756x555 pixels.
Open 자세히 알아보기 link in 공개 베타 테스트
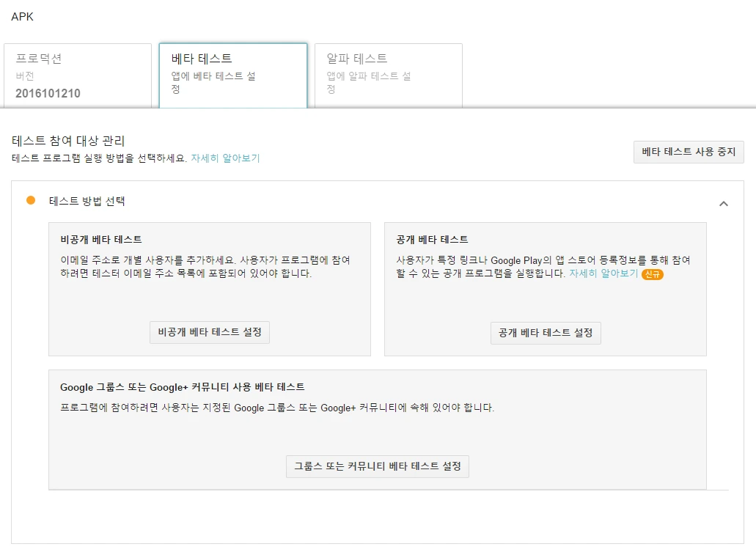click(x=603, y=273)
